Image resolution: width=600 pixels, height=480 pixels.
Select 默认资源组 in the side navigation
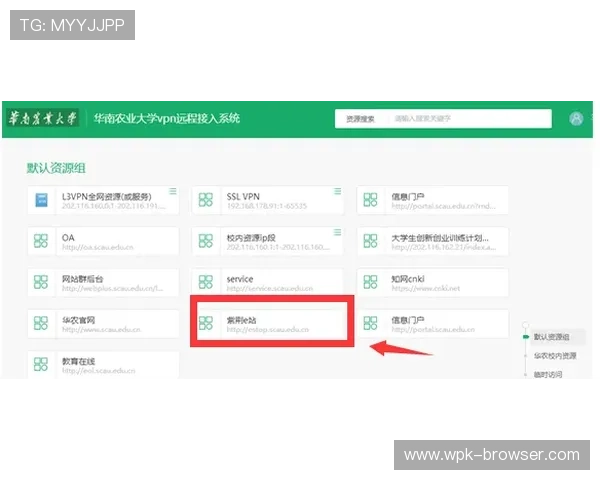551,337
